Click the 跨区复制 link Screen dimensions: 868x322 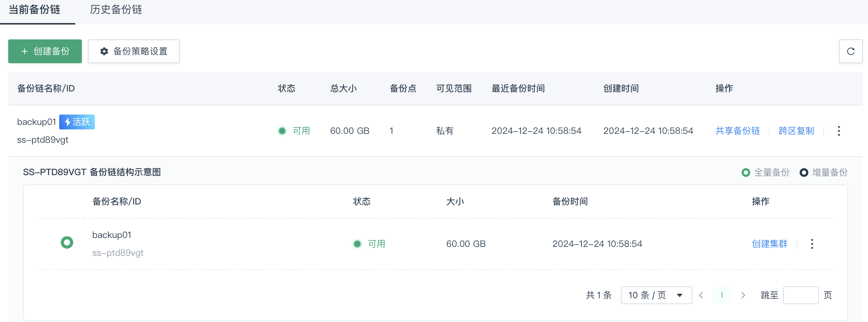[x=796, y=131]
